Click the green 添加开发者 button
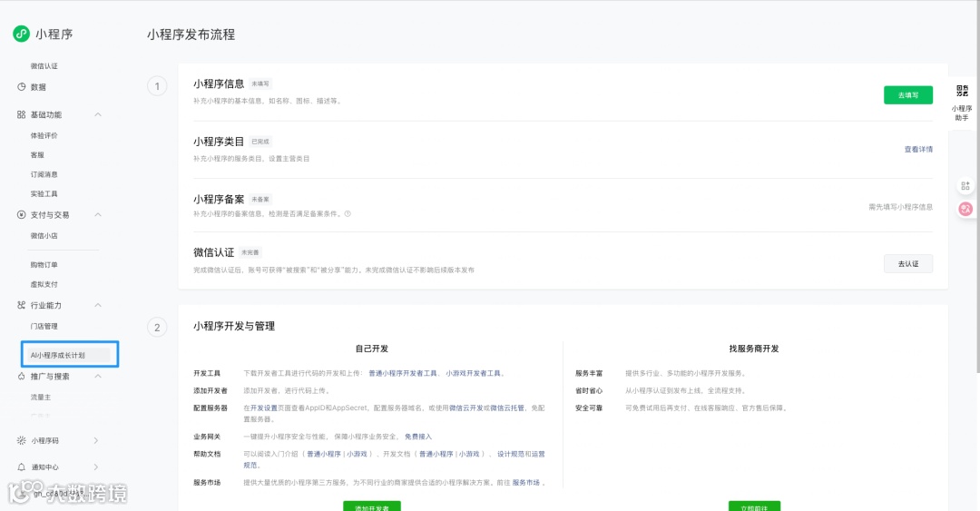Viewport: 980px width, 511px height. click(372, 506)
